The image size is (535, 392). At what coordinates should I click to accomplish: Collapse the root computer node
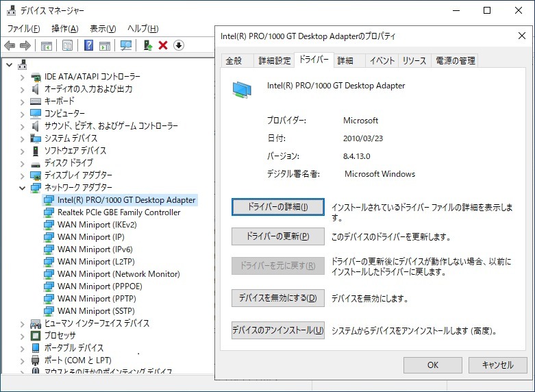9,64
